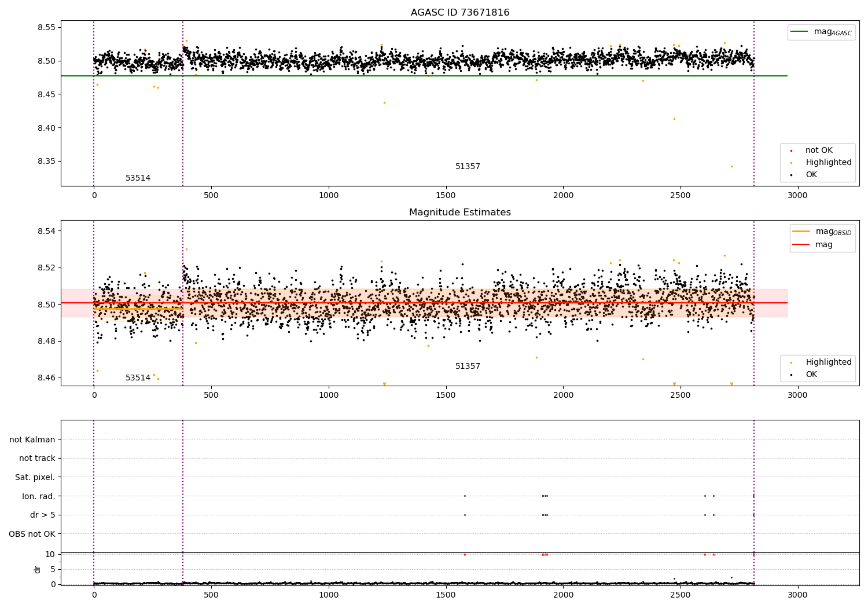Click the 8.48 y-axis tick label

coord(46,342)
